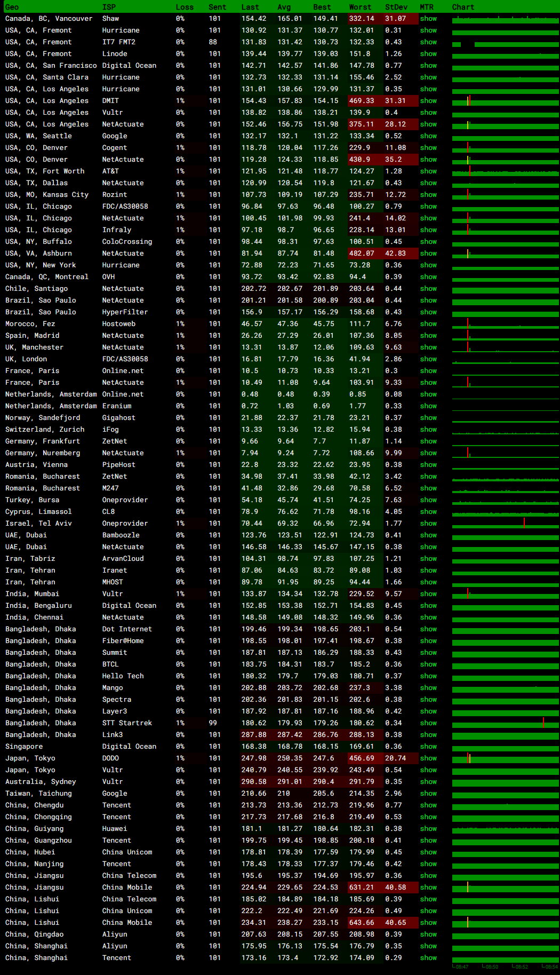Click show link for Singapore Digital Ocean
The height and width of the screenshot is (975, 560).
click(428, 747)
